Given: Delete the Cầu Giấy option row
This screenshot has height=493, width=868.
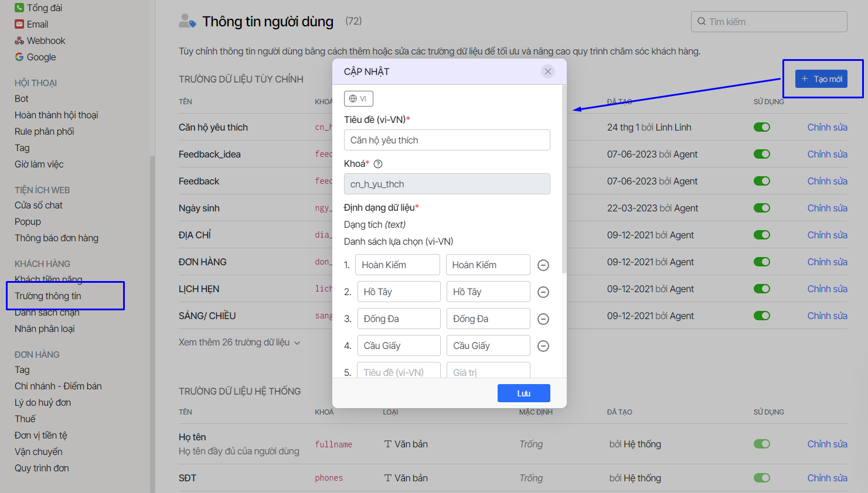Looking at the screenshot, I should (543, 346).
